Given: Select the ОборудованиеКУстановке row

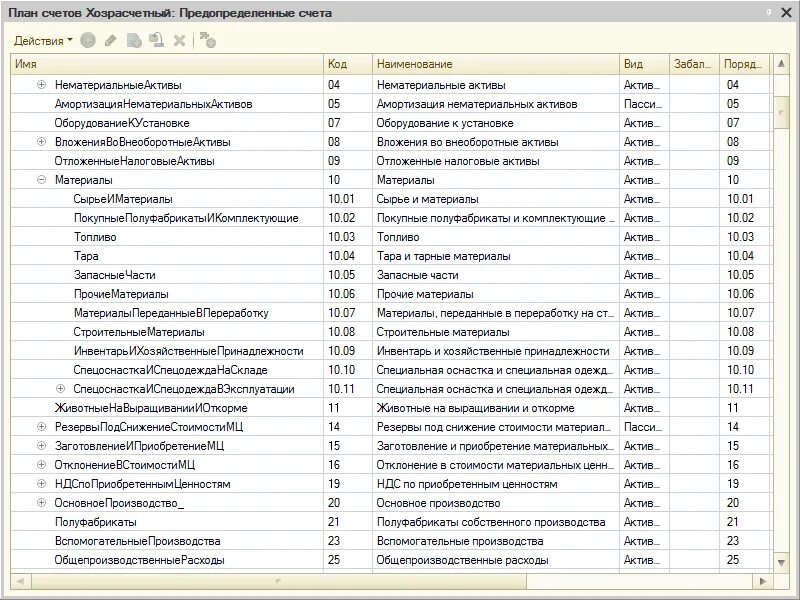Looking at the screenshot, I should [390, 123].
